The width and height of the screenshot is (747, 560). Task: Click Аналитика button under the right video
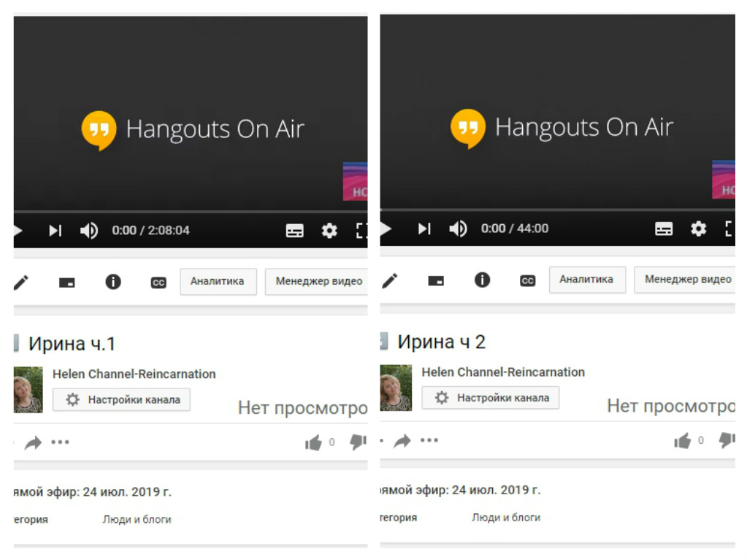587,280
